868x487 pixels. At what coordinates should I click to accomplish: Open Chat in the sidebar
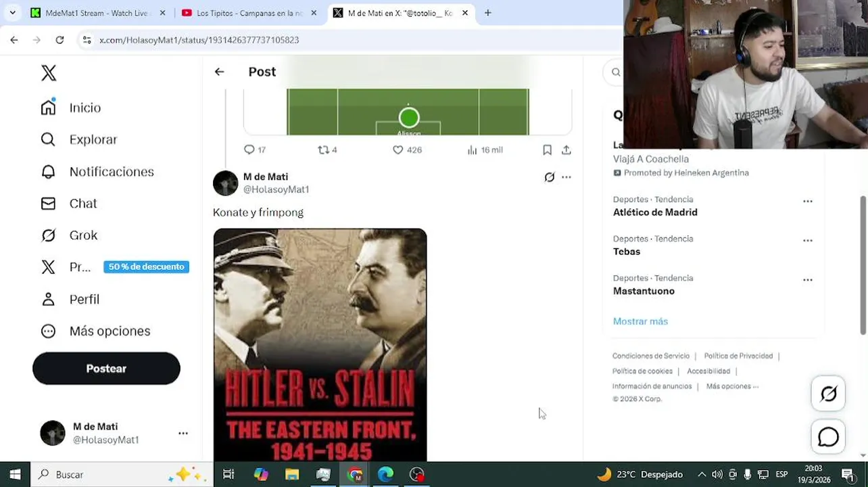(x=69, y=204)
